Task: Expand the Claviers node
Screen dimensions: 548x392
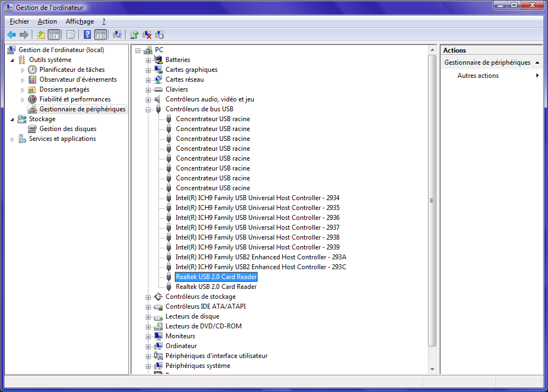Action: point(148,90)
